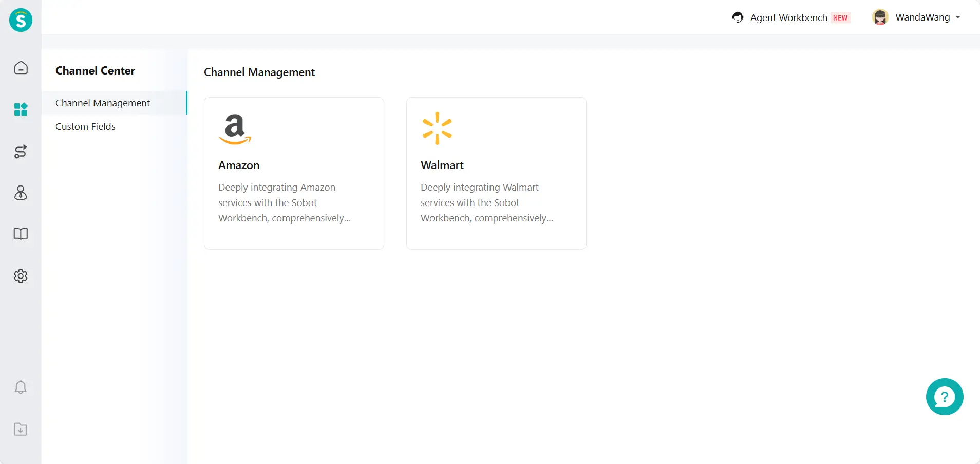Click the NEW badge beside Agent Workbench
The height and width of the screenshot is (464, 980).
click(840, 17)
